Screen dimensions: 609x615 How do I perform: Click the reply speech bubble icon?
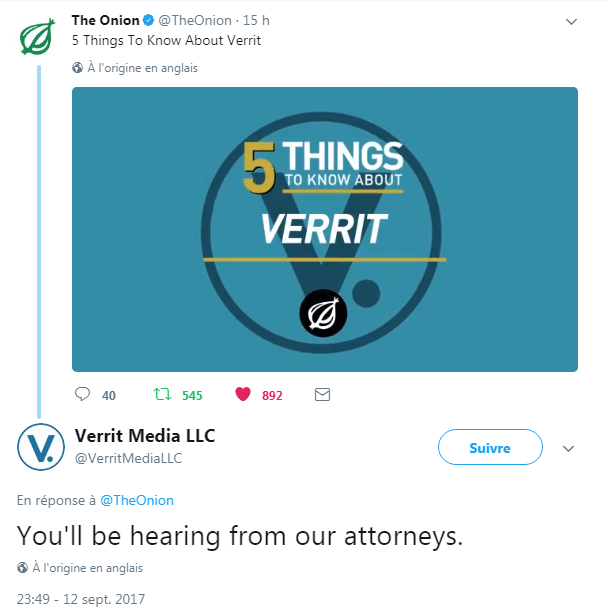84,395
